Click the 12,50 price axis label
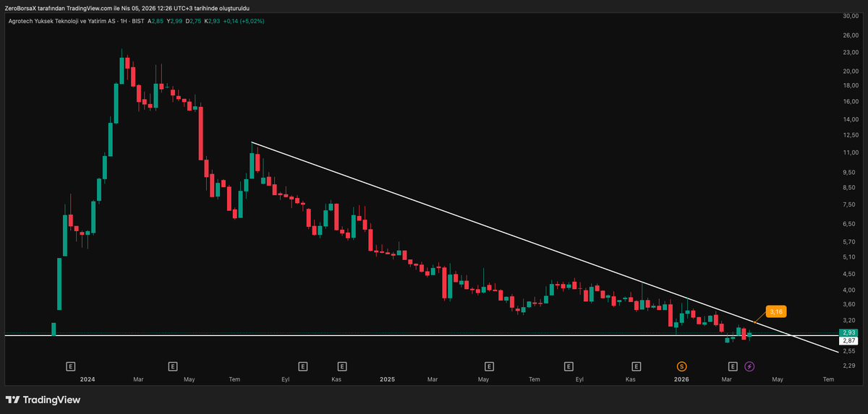 pos(850,135)
